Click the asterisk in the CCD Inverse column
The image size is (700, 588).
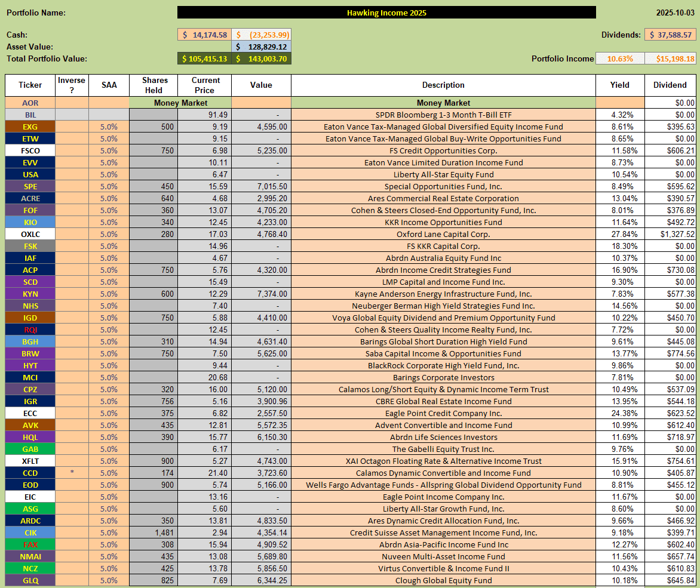click(72, 473)
